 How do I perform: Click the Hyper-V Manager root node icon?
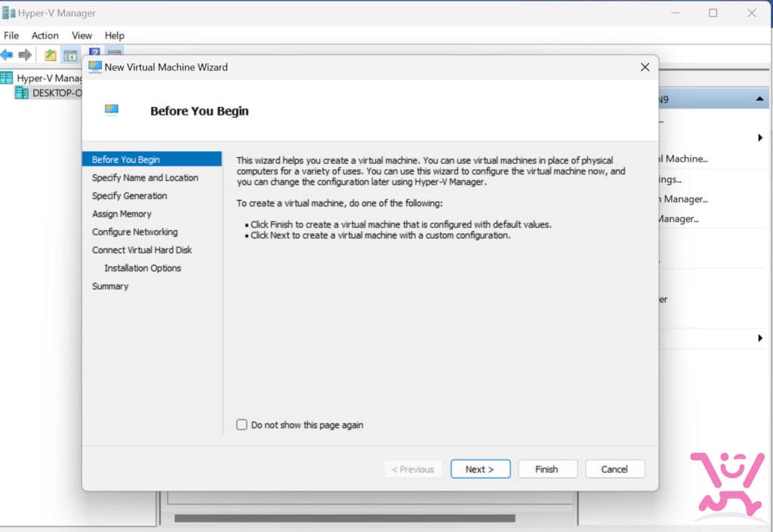pyautogui.click(x=6, y=78)
